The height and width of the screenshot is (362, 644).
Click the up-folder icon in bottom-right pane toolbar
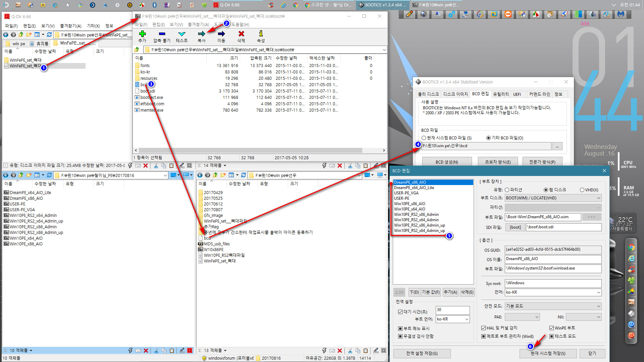[x=215, y=175]
